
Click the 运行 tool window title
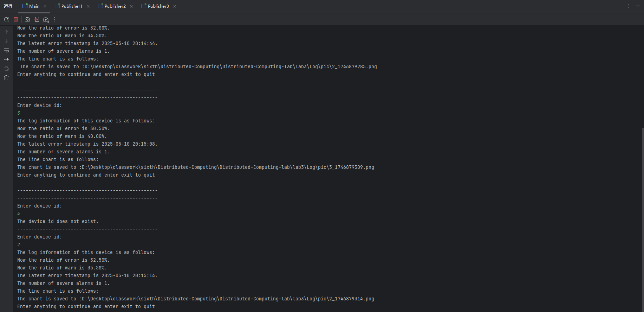click(x=8, y=6)
